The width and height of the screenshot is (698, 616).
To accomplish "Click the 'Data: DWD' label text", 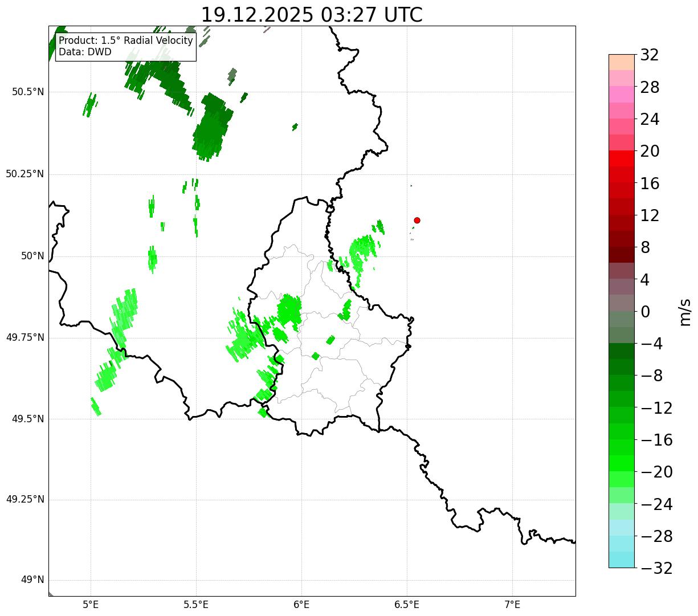I will click(85, 52).
